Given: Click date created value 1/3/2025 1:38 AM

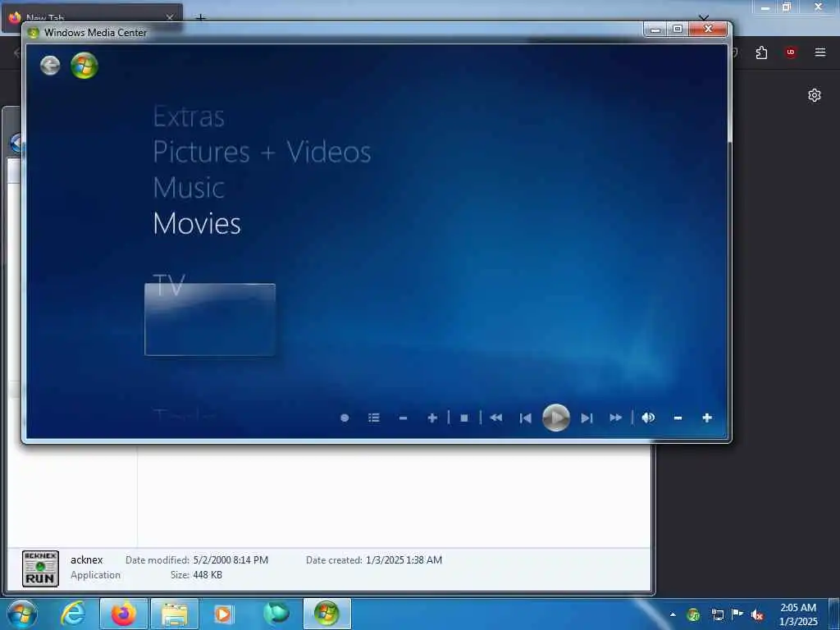Looking at the screenshot, I should (404, 559).
